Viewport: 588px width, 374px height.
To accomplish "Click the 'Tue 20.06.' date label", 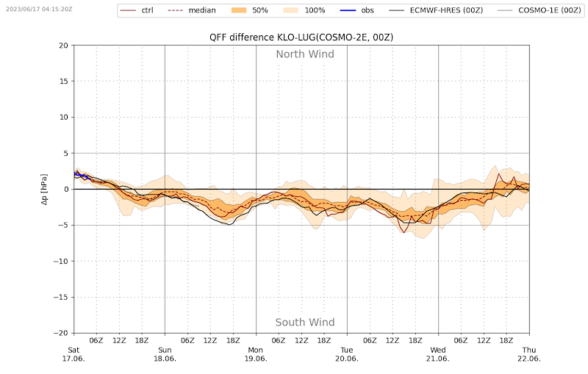I will click(x=347, y=354).
